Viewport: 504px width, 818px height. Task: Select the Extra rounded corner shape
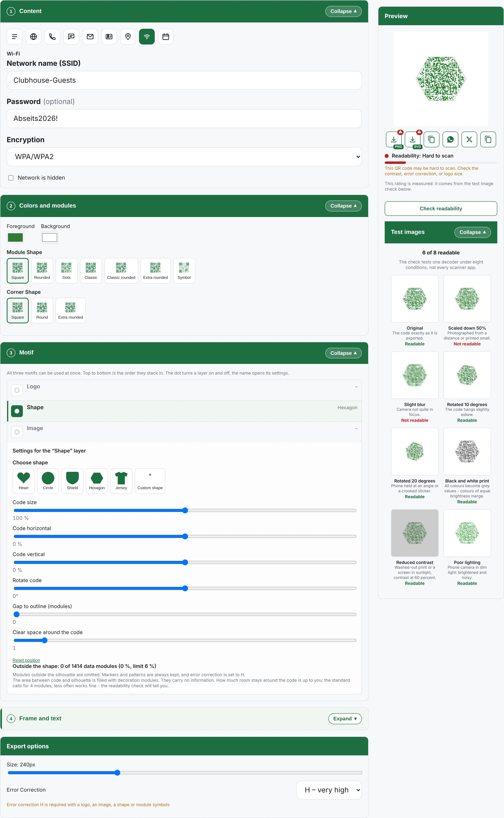pyautogui.click(x=71, y=310)
